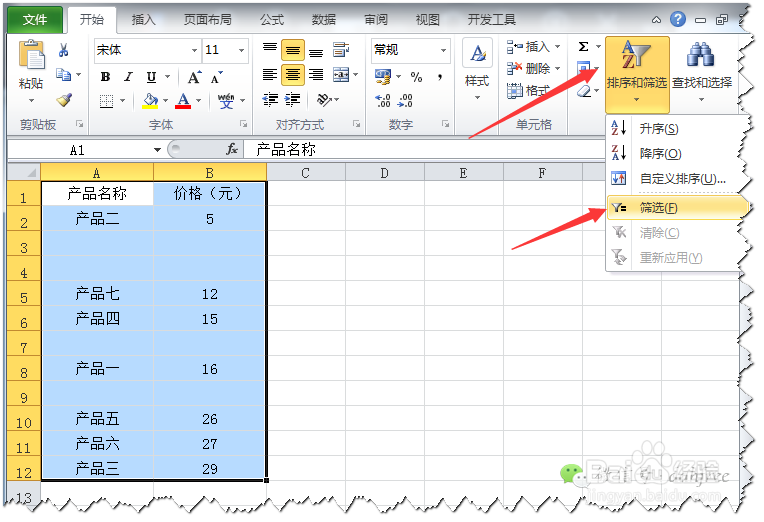764x522 pixels.
Task: Choose 升序(S) from the menu
Action: [674, 129]
